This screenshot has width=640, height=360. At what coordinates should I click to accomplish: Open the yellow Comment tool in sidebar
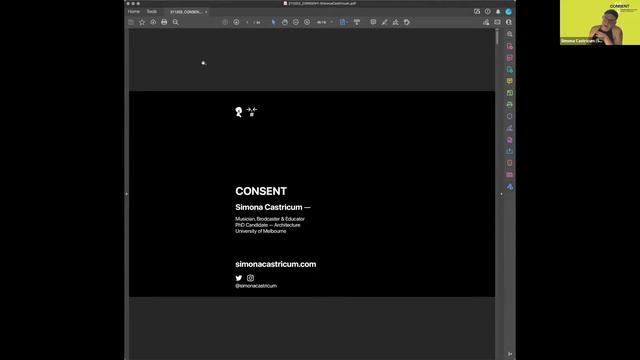509,81
